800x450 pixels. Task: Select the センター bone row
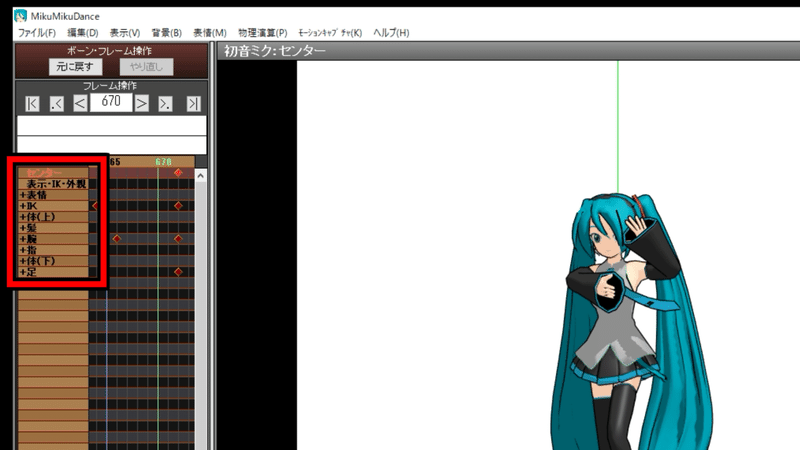53,172
